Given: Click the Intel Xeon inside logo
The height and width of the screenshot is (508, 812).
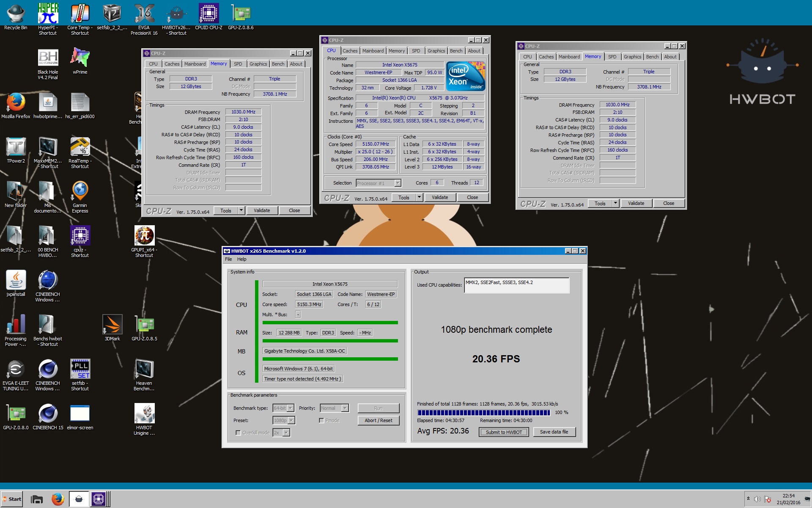Looking at the screenshot, I should [466, 76].
